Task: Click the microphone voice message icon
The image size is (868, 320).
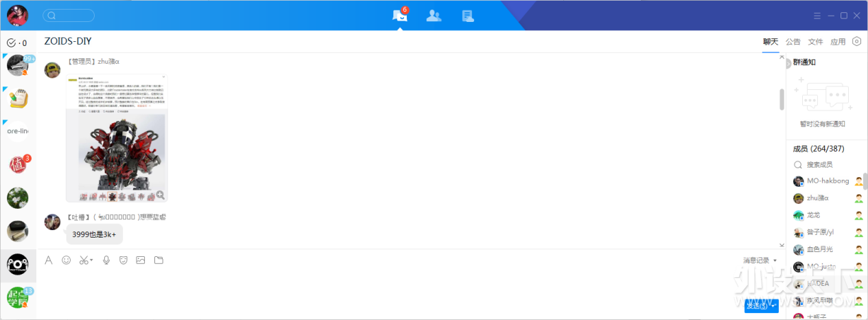Action: [106, 260]
